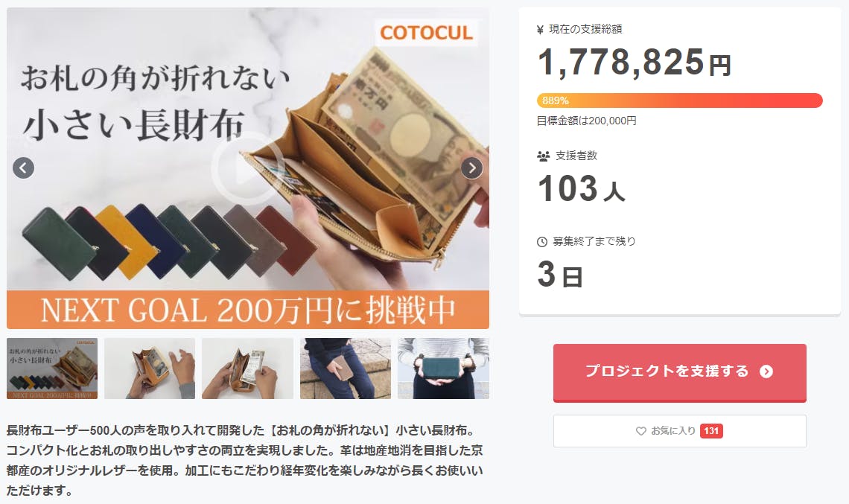Click the clock icon by 募集終了まで残り
Screen dimensions: 849x504
tap(542, 242)
